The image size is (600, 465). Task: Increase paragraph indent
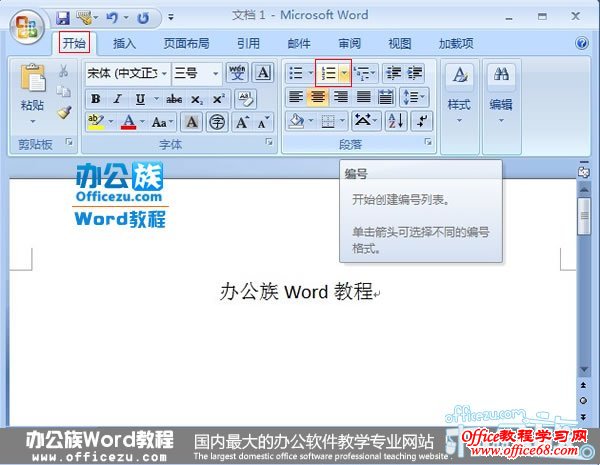coord(414,73)
